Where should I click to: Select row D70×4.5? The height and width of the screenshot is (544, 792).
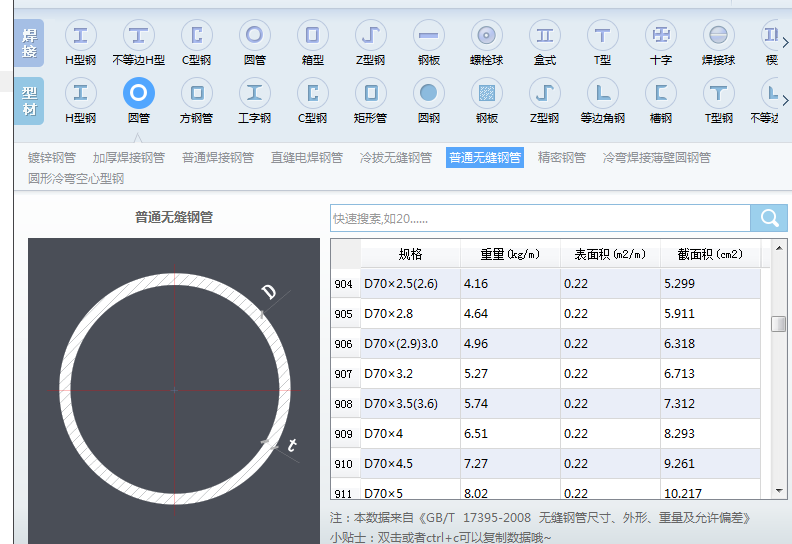pos(546,464)
